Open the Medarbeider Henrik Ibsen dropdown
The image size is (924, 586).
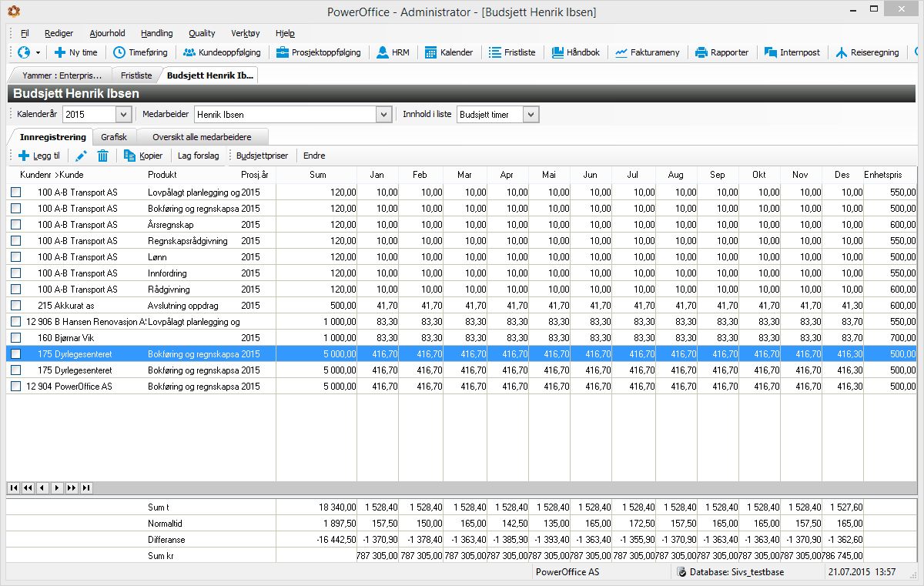(384, 114)
